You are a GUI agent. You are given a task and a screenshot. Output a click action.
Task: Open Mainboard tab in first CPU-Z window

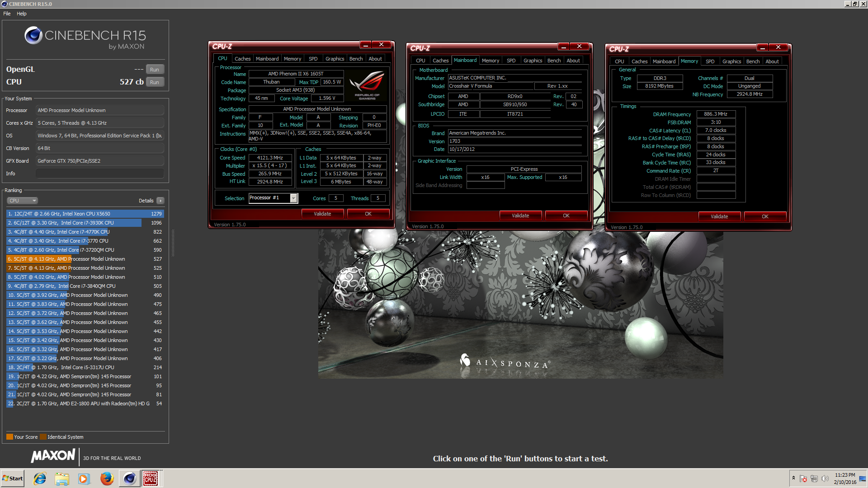coord(267,59)
